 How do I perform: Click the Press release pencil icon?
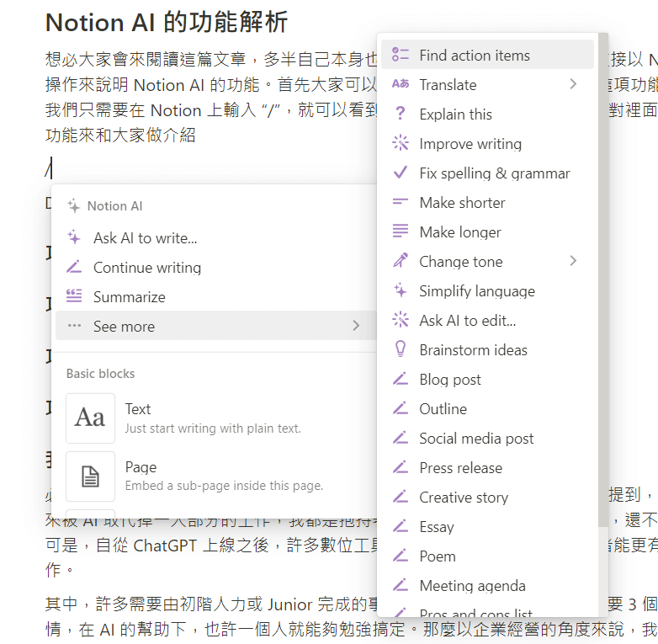(401, 467)
